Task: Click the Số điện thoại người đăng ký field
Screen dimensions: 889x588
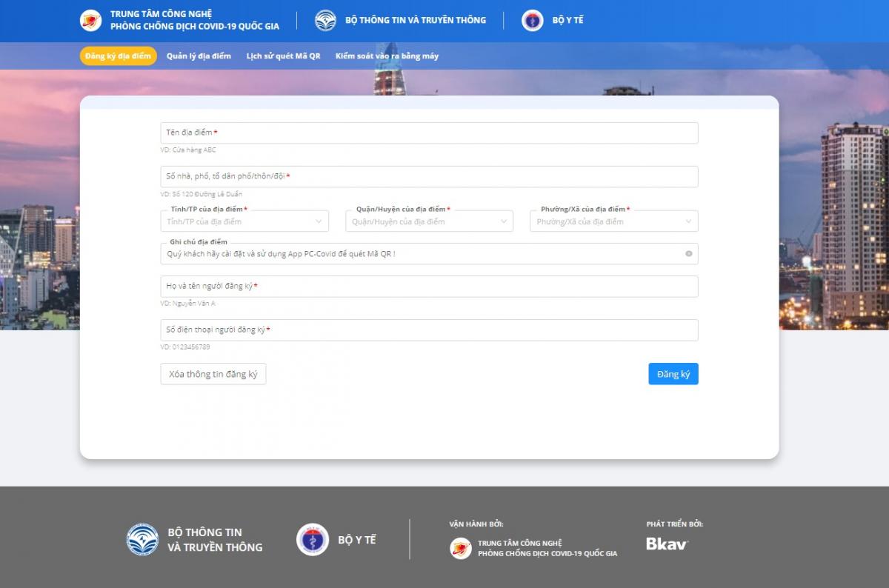Action: click(x=429, y=330)
